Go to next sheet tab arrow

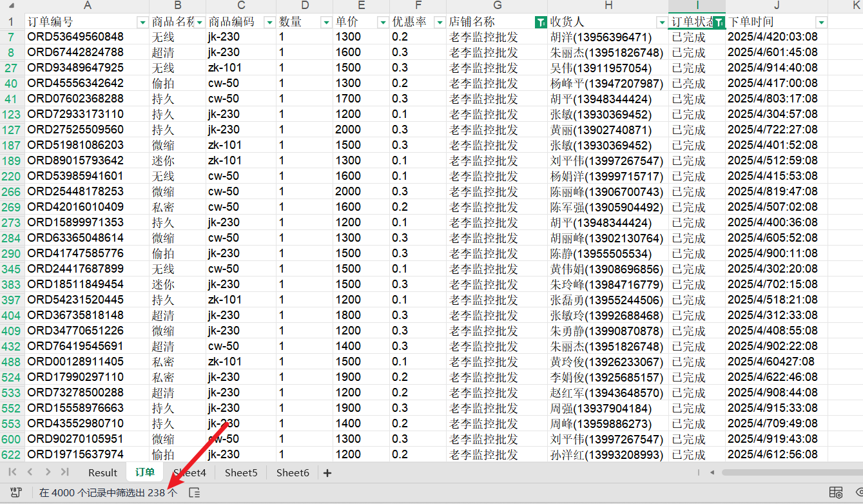(47, 473)
